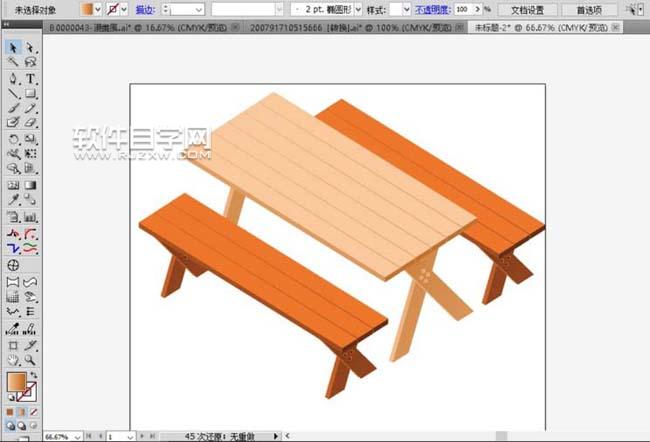
Task: Select the Scale tool
Action: [30, 139]
